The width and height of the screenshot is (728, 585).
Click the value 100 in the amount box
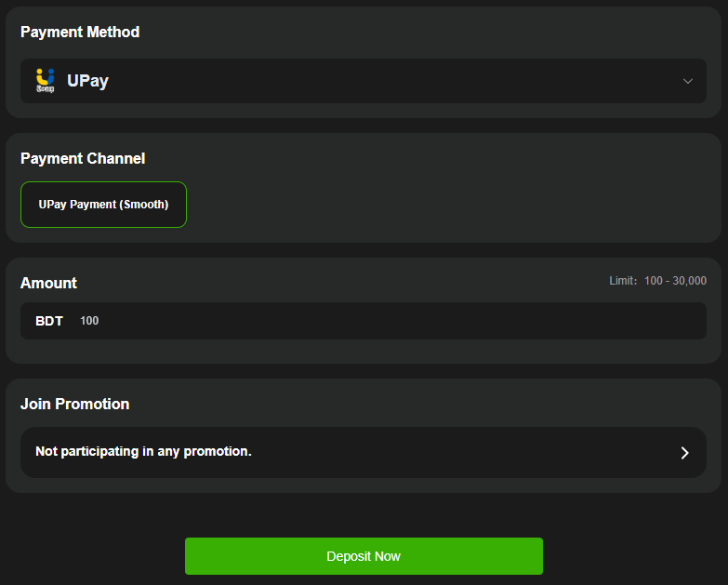[x=89, y=321]
